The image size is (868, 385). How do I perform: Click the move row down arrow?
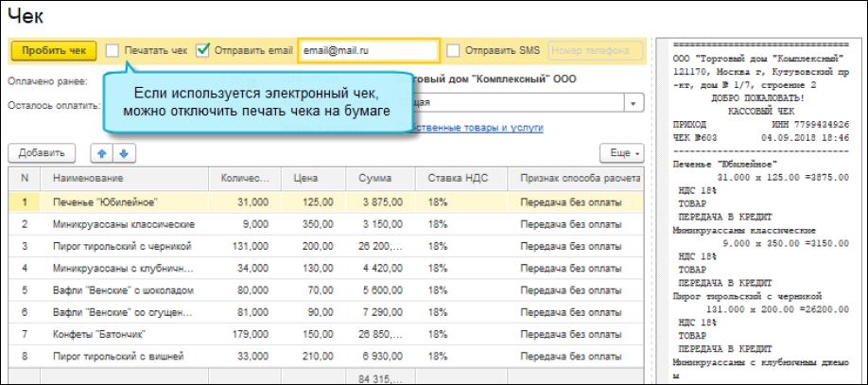[x=120, y=152]
